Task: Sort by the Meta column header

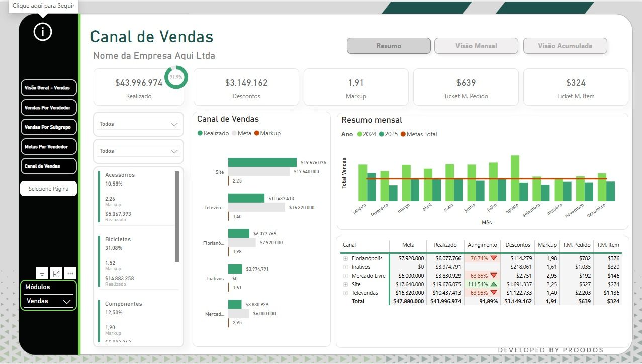Action: point(408,245)
